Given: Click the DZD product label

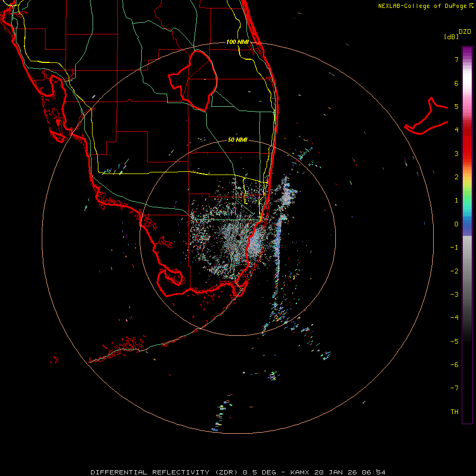Looking at the screenshot, I should pyautogui.click(x=465, y=32).
